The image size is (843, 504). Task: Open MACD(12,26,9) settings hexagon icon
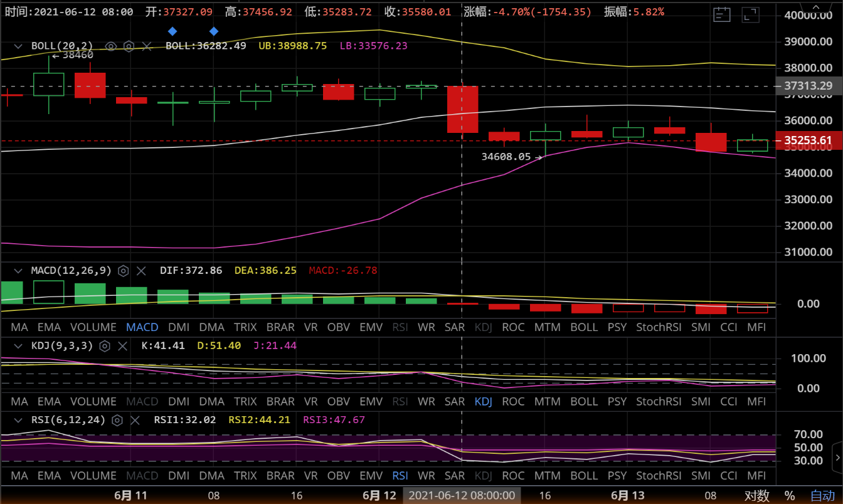[124, 271]
